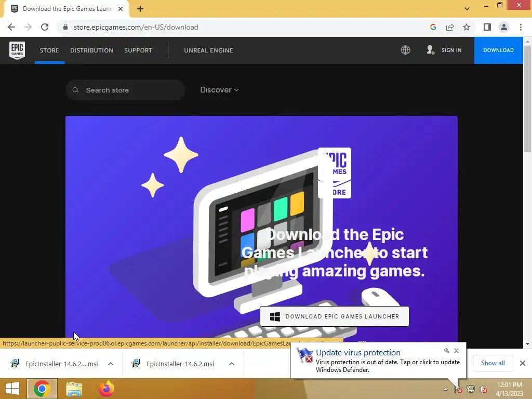
Task: Switch to Chrome on the taskbar
Action: [42, 389]
